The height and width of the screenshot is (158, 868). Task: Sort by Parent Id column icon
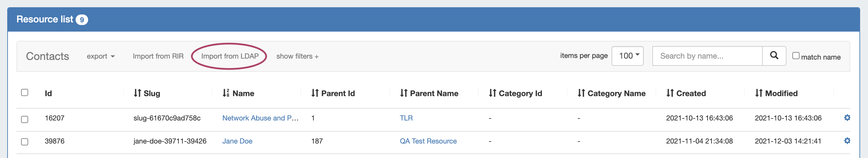pyautogui.click(x=315, y=93)
